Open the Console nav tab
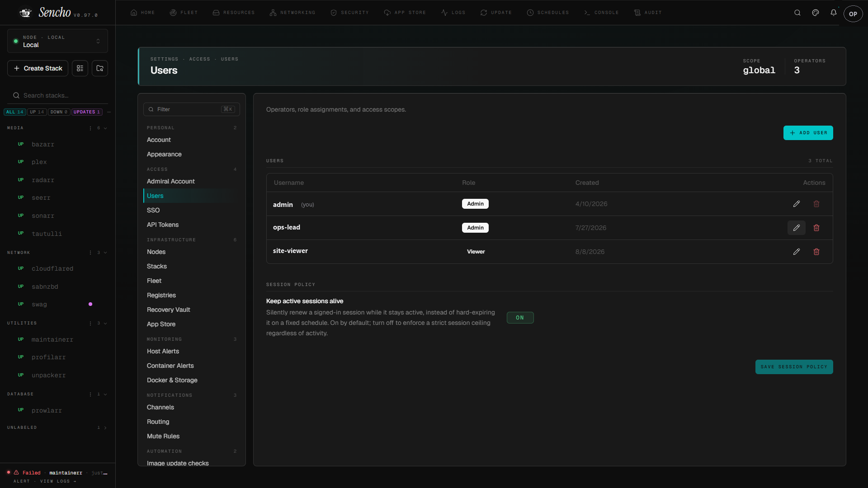The image size is (868, 488). tap(601, 13)
